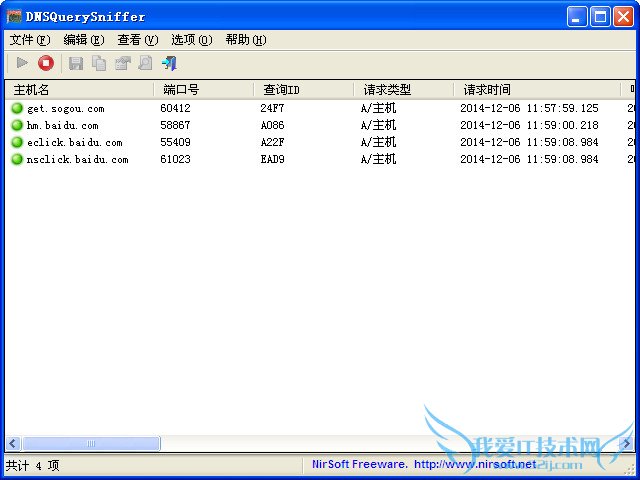Screen dimensions: 640x480
Task: Sort by the 端口号 column header
Action: (x=203, y=90)
